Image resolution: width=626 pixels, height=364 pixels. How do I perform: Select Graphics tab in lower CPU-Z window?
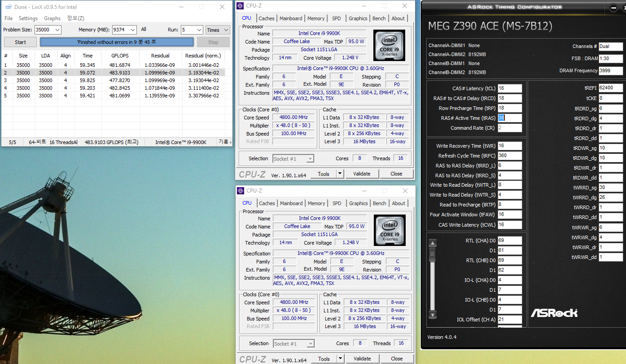[x=359, y=203]
